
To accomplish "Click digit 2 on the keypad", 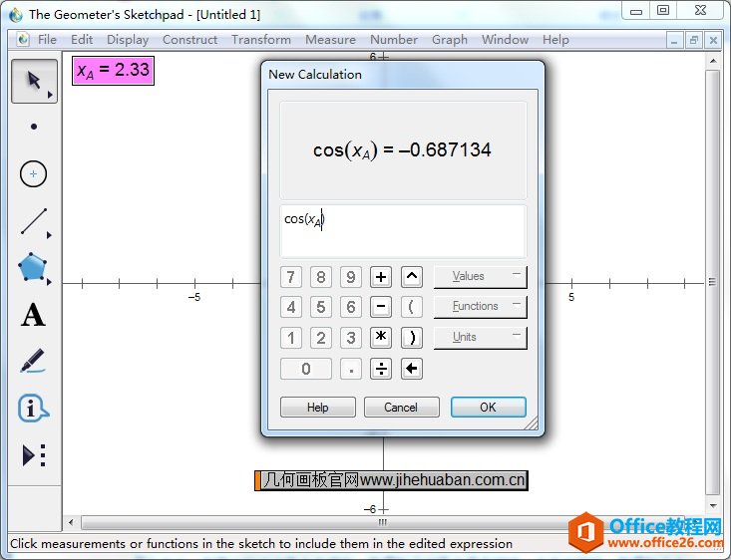I will [x=321, y=338].
